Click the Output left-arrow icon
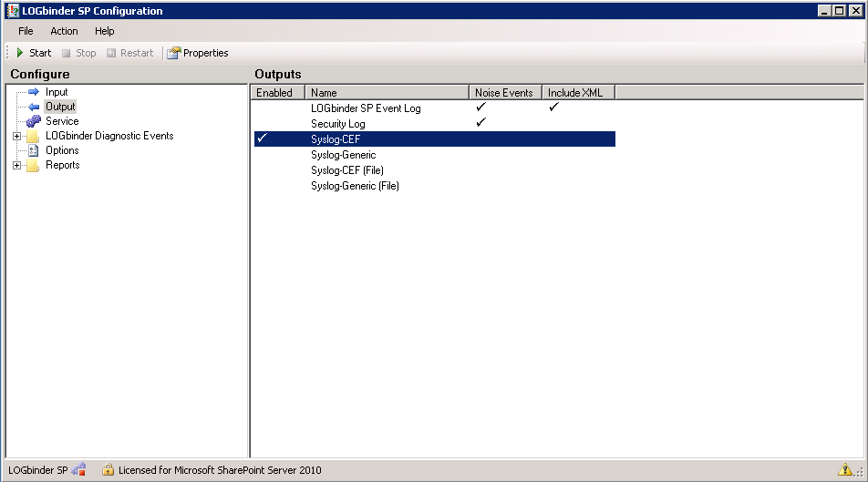 pos(33,107)
